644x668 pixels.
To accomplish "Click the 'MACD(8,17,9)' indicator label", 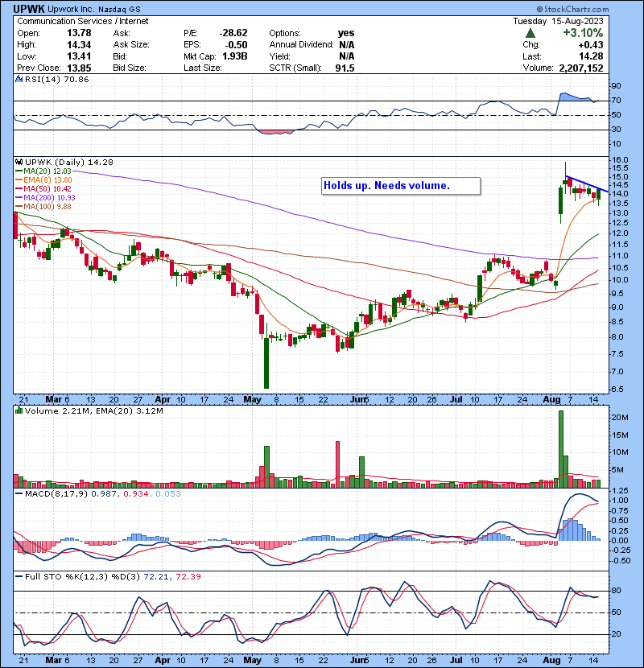I will tap(56, 493).
